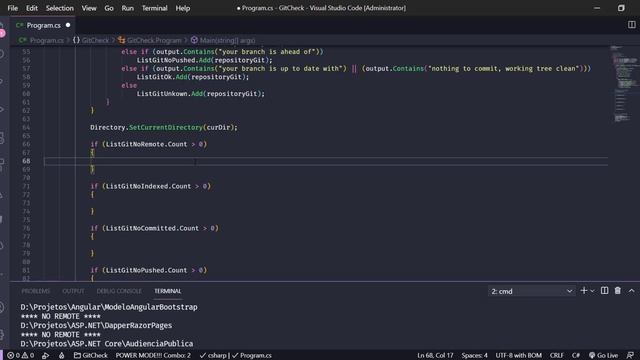
Task: Click line number 58 in the gutter
Action: point(26,77)
